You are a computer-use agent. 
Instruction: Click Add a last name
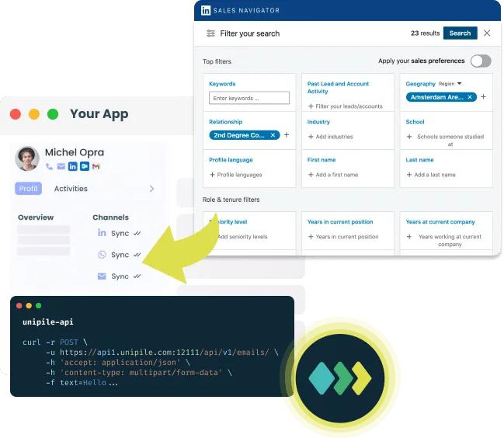pyautogui.click(x=431, y=175)
